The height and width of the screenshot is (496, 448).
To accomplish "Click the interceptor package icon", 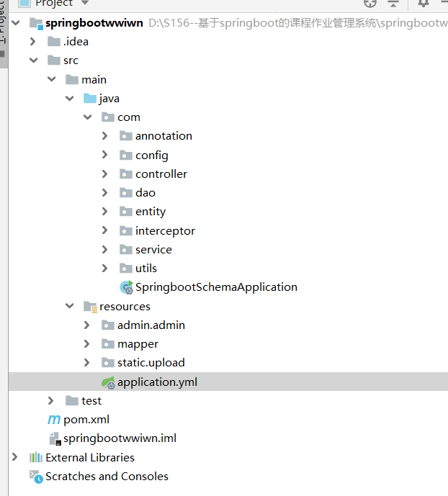I will tap(126, 231).
